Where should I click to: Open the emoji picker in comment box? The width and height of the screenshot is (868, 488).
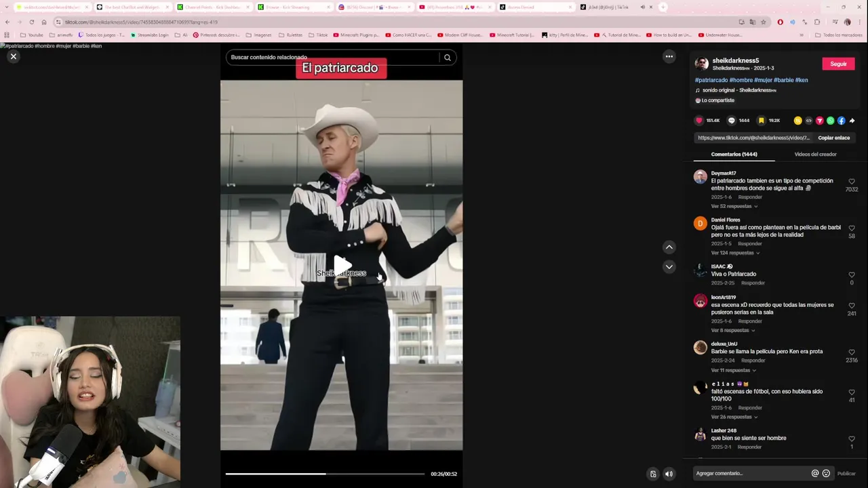click(826, 473)
